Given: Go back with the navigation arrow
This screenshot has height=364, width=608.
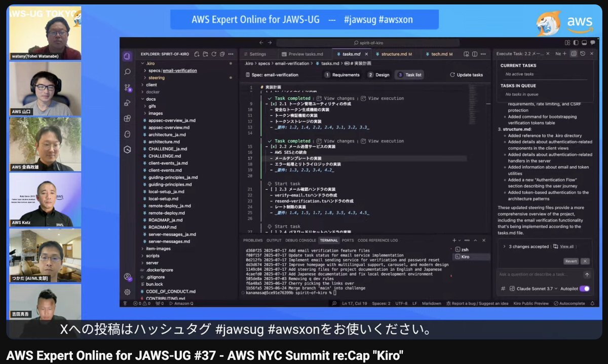Looking at the screenshot, I should tap(261, 43).
